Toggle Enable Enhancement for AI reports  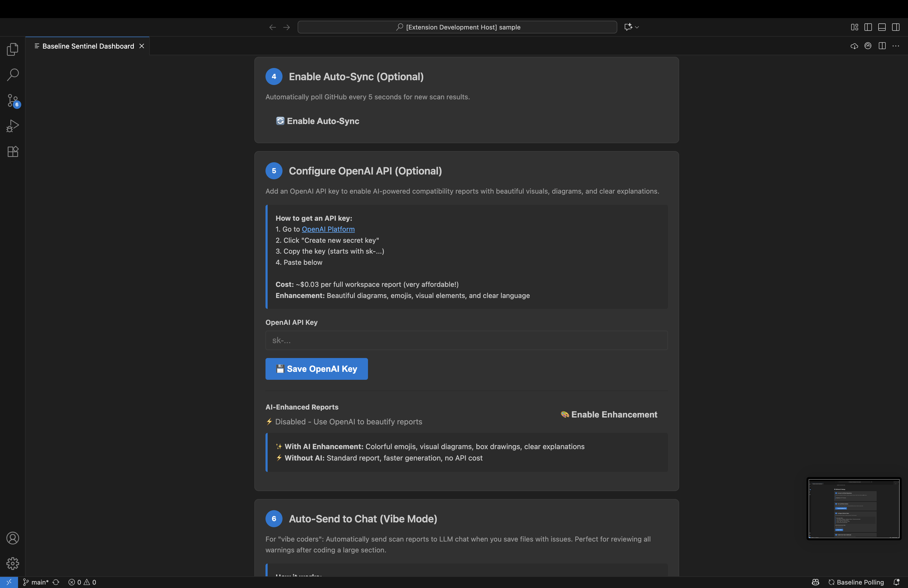[x=609, y=414]
